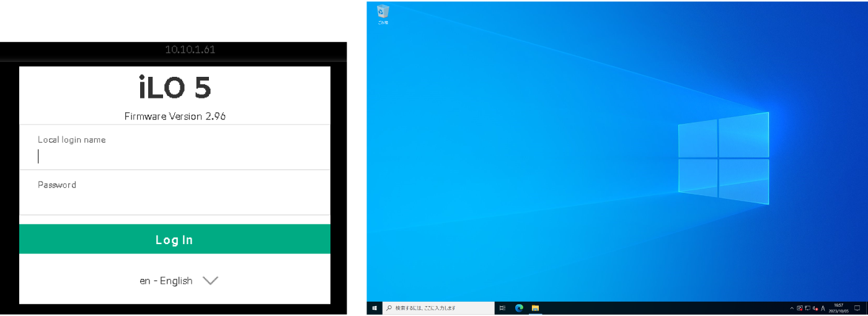
Task: Toggle the IME input mode indicator A
Action: pos(823,308)
